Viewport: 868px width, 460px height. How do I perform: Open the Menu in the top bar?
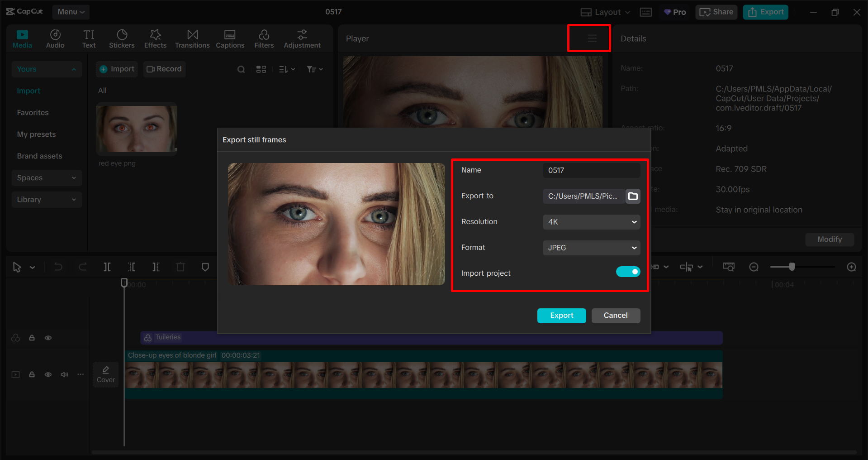pos(71,12)
